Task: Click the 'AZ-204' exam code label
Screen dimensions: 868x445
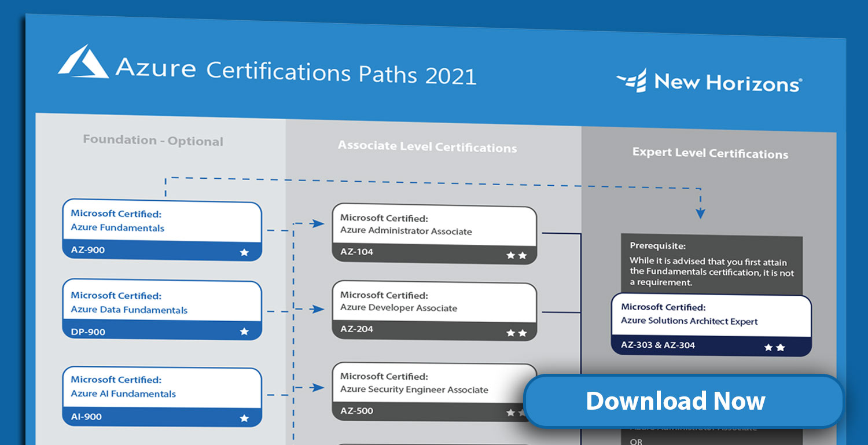Action: (356, 329)
